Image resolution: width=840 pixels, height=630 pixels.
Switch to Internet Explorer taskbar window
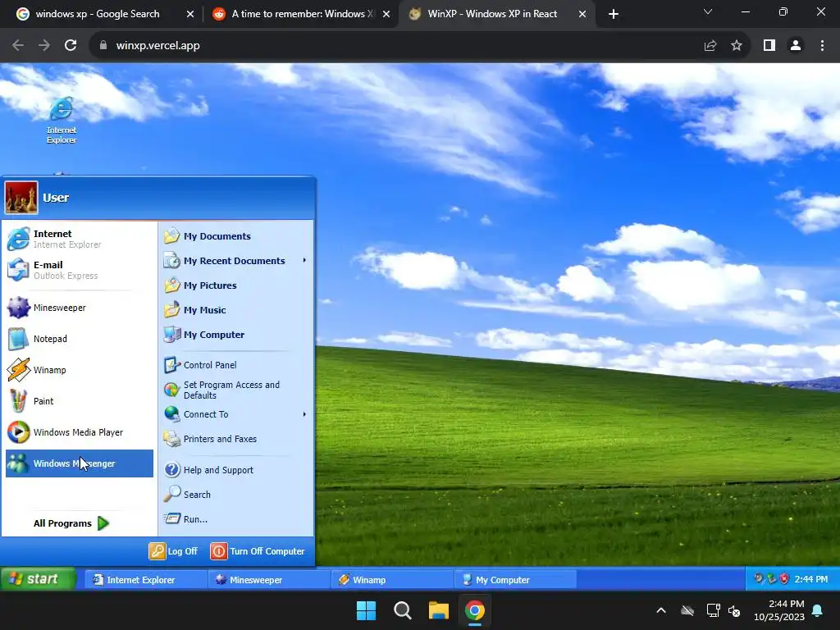click(x=146, y=580)
